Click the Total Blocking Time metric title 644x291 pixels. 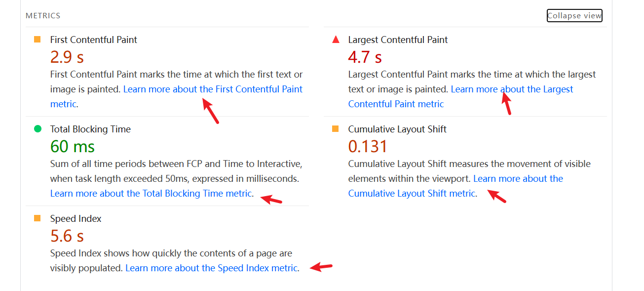(x=90, y=129)
